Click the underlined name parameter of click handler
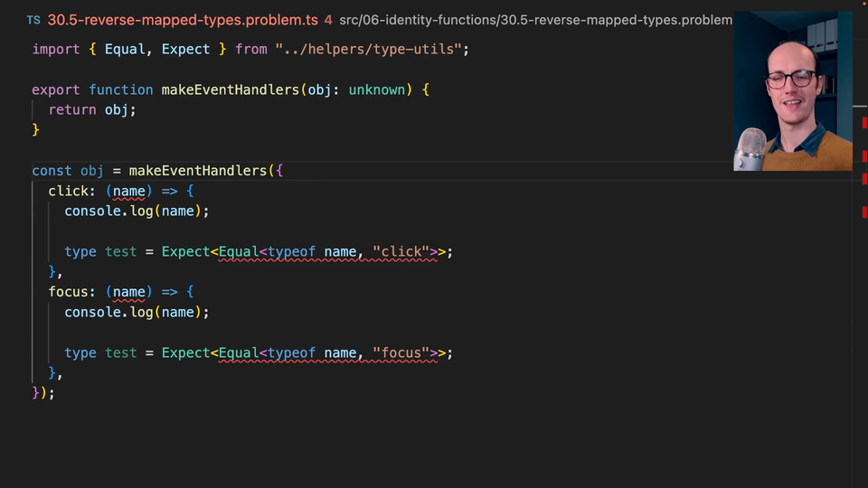This screenshot has height=488, width=868. click(x=129, y=191)
